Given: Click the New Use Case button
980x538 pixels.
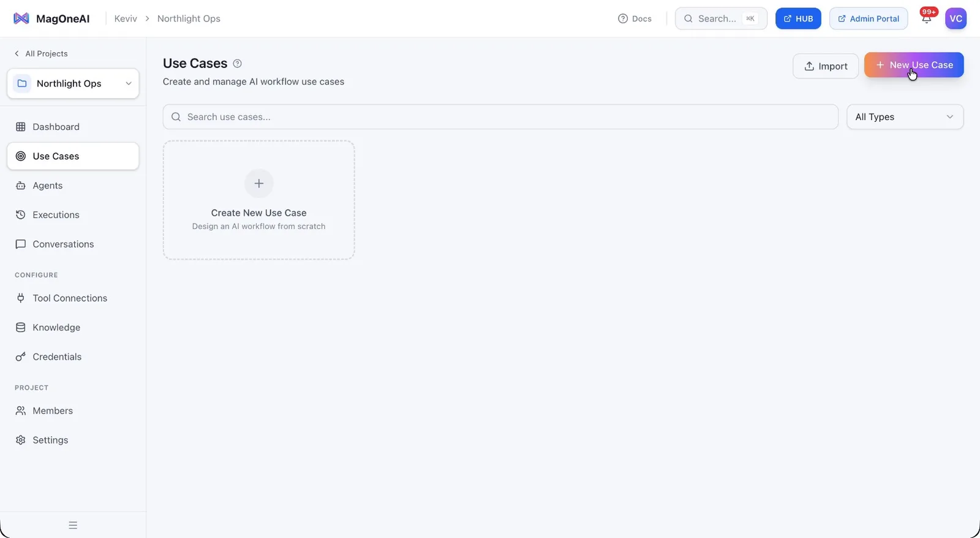Looking at the screenshot, I should [914, 65].
